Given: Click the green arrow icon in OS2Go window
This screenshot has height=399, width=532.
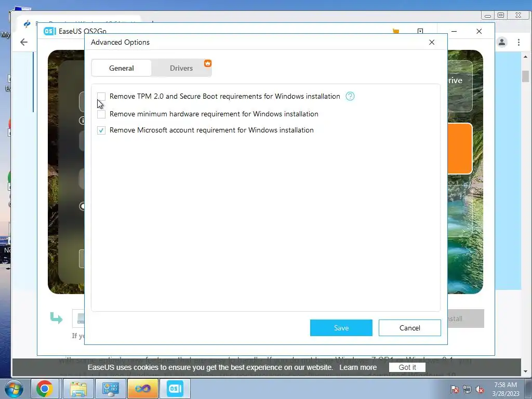Looking at the screenshot, I should (56, 318).
